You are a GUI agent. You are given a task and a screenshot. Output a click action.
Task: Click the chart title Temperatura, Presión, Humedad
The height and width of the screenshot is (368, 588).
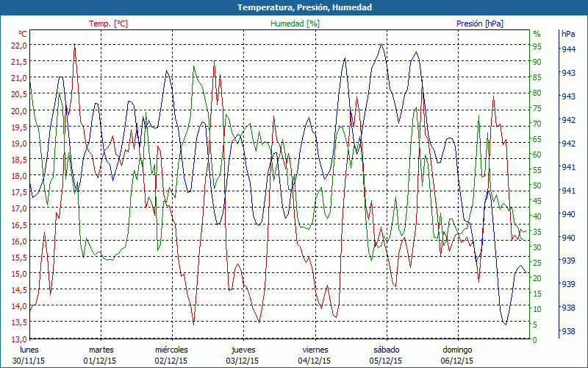pyautogui.click(x=294, y=7)
